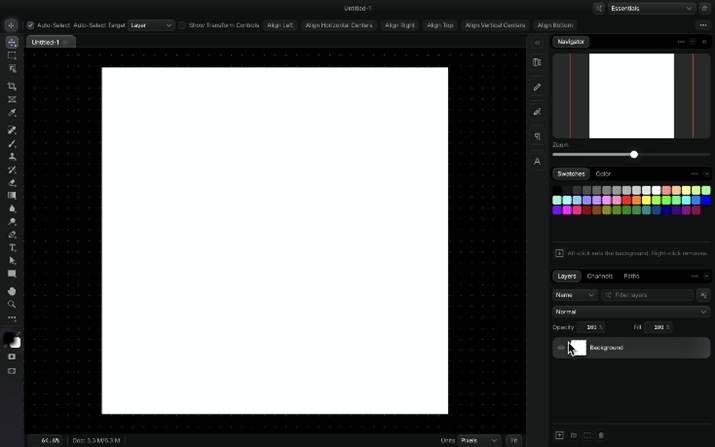Click the Filter layers search field
The width and height of the screenshot is (715, 447).
click(648, 295)
